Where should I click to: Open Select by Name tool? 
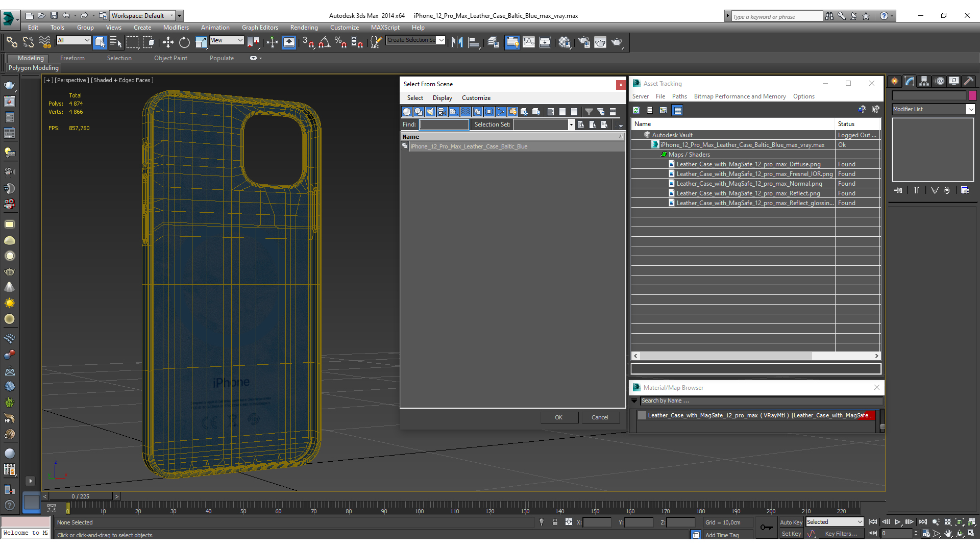coord(116,42)
